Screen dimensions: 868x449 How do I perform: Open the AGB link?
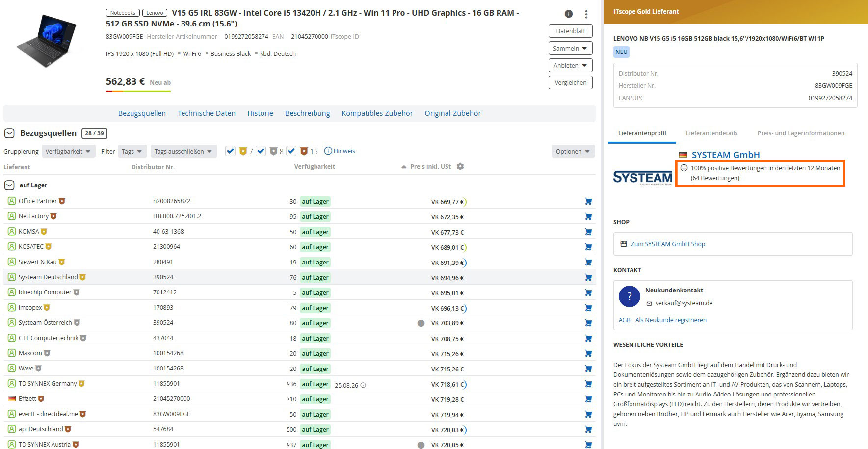pos(624,320)
